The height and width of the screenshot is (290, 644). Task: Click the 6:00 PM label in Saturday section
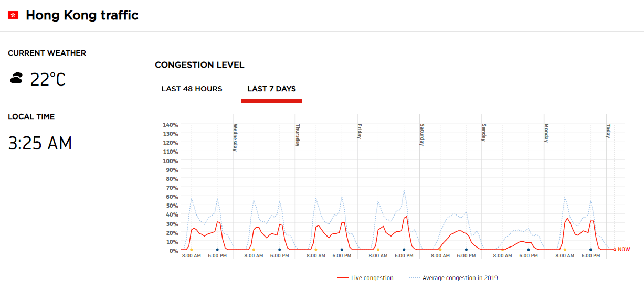[466, 256]
